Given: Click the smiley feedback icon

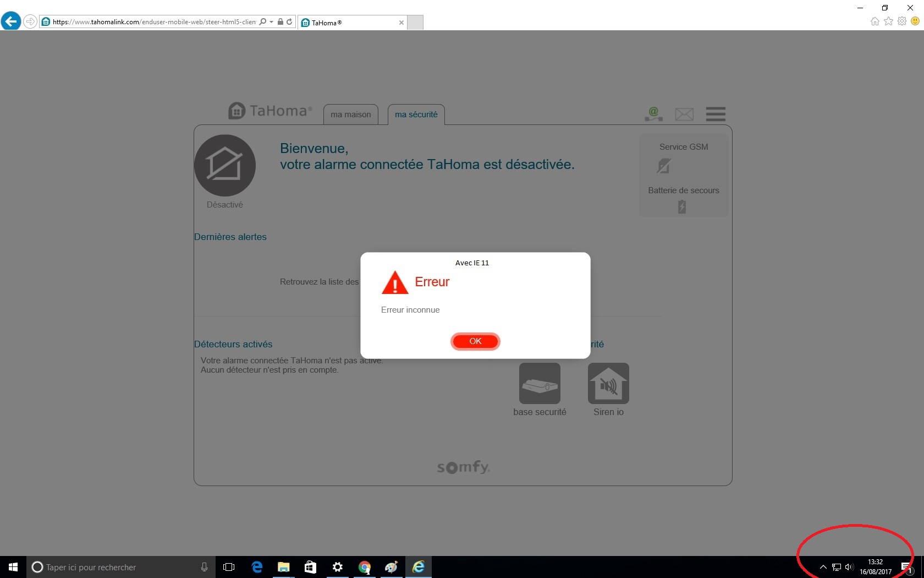Looking at the screenshot, I should tap(915, 21).
